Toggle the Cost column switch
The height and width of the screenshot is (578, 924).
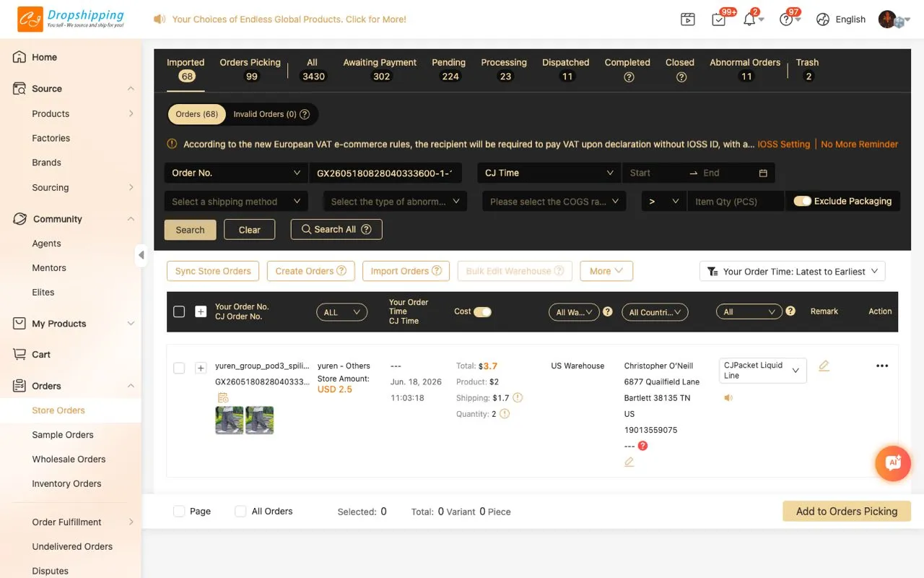point(482,312)
